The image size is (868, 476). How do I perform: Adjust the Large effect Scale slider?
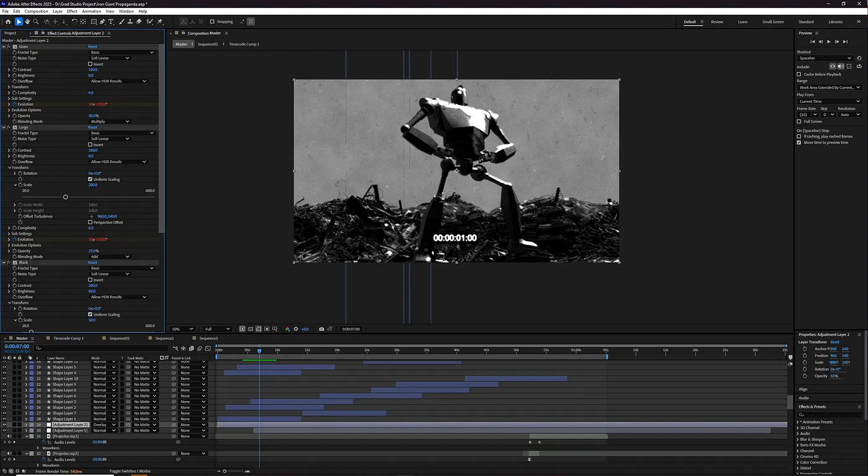coord(65,197)
